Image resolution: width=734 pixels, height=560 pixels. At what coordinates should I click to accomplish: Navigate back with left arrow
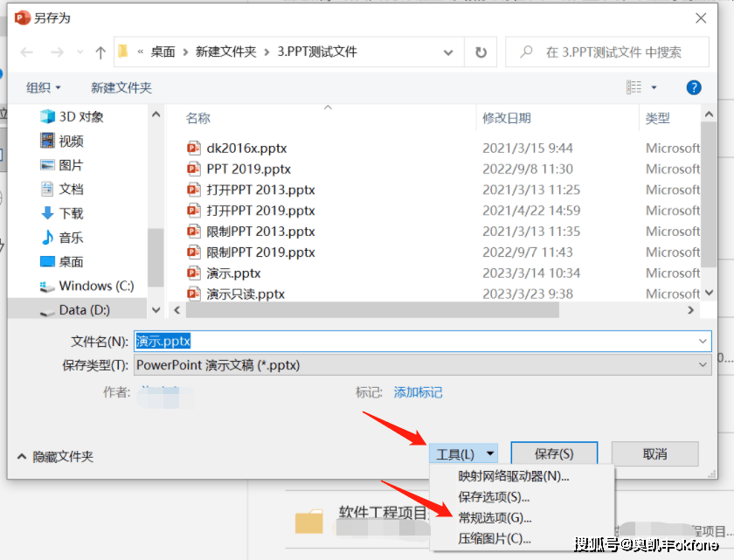click(27, 52)
